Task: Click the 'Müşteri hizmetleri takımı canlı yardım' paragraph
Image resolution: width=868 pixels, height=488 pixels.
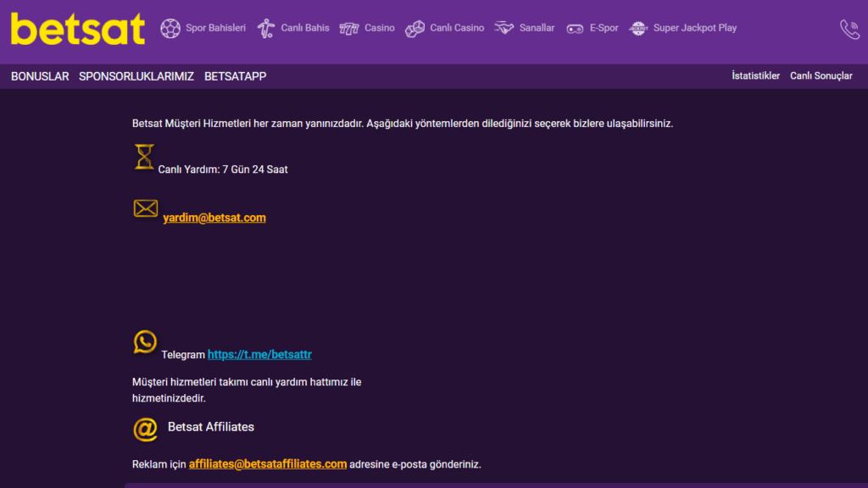Action: (247, 390)
